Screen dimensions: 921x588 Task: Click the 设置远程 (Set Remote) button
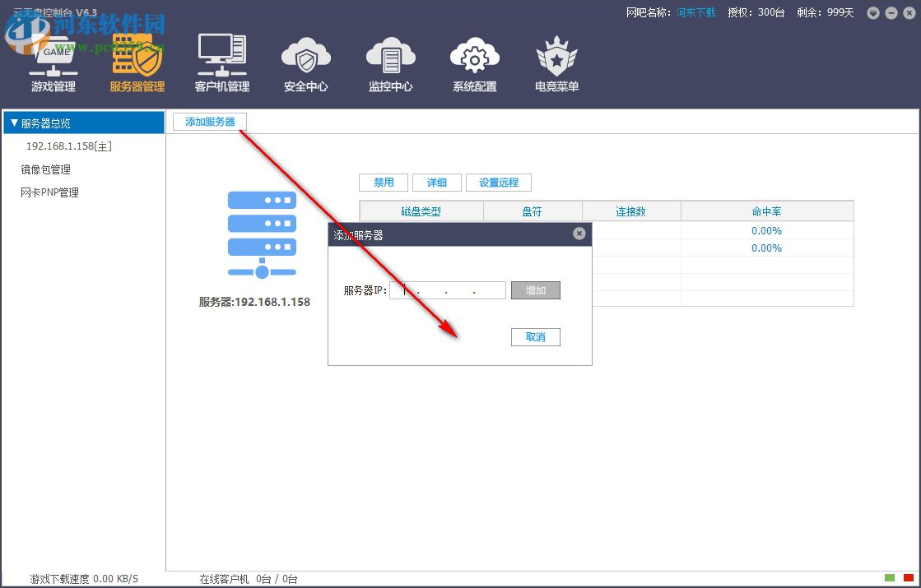click(499, 182)
